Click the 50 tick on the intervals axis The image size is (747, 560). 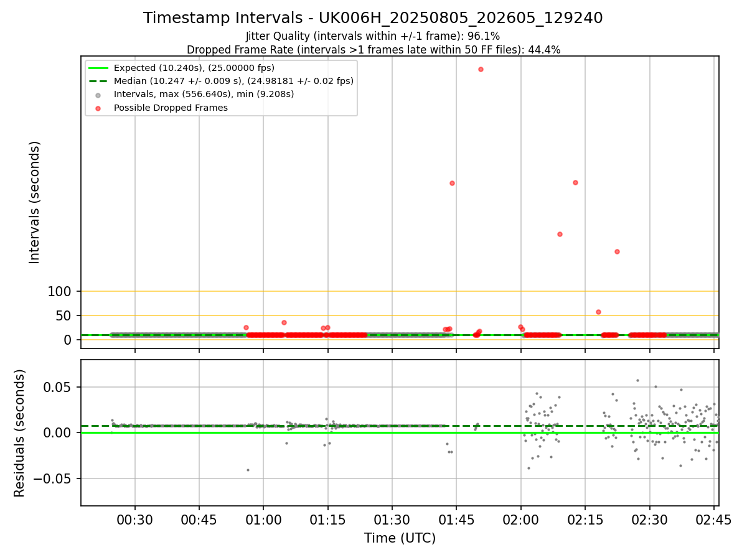tap(64, 315)
